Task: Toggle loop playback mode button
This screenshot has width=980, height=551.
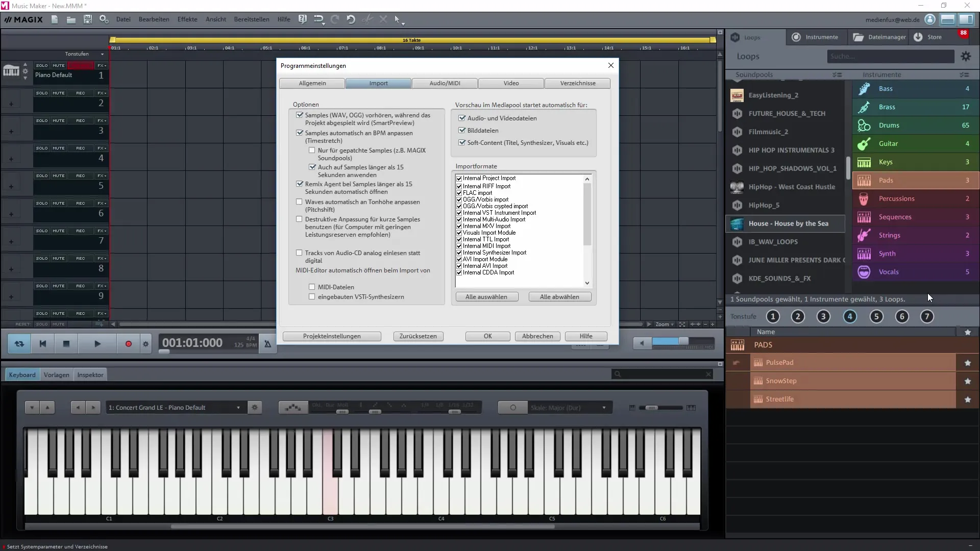Action: tap(19, 344)
